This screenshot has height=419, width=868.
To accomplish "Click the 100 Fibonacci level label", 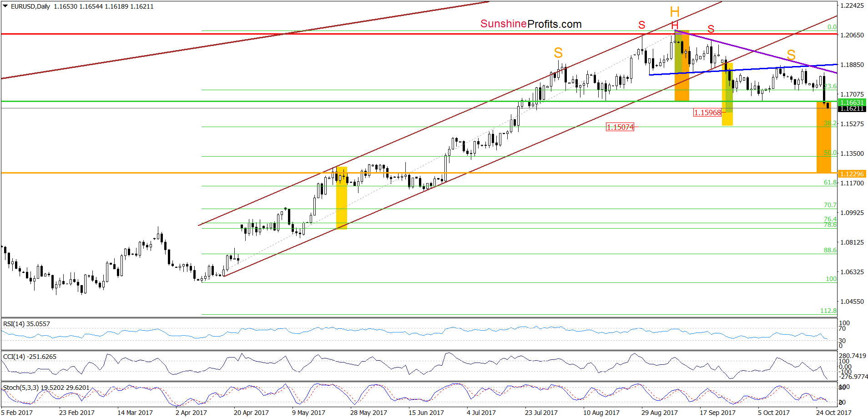I will pyautogui.click(x=831, y=279).
